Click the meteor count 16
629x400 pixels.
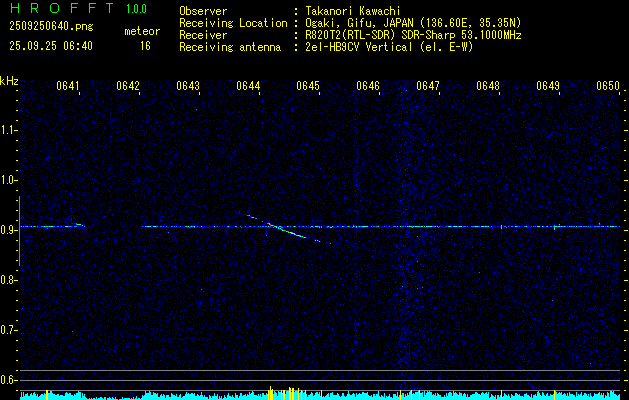[x=145, y=46]
